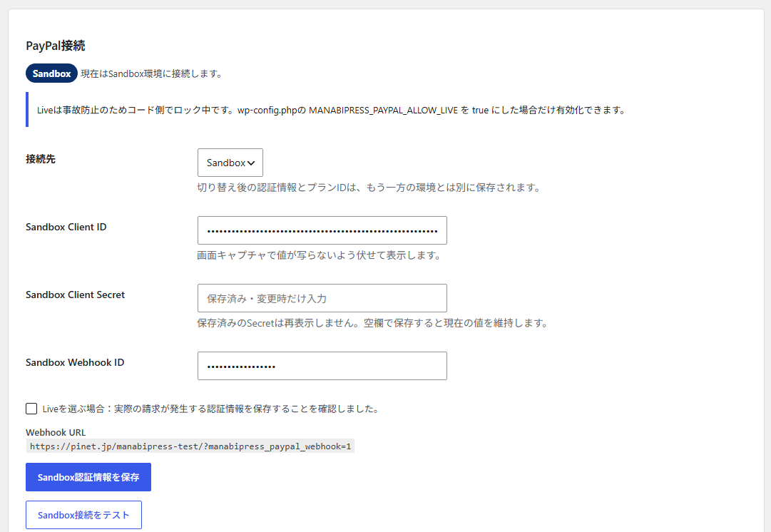
Task: Save with Sandbox認証情報を保存 button
Action: (x=88, y=477)
